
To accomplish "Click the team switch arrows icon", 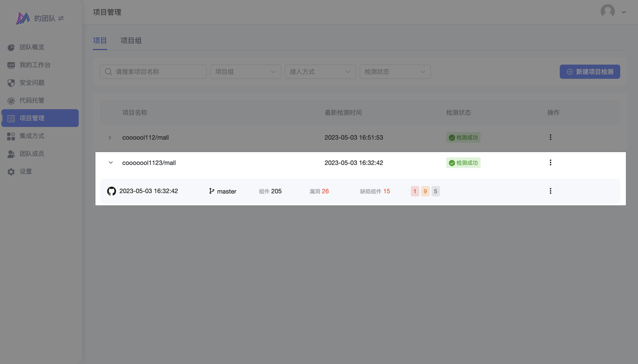I will tap(61, 18).
